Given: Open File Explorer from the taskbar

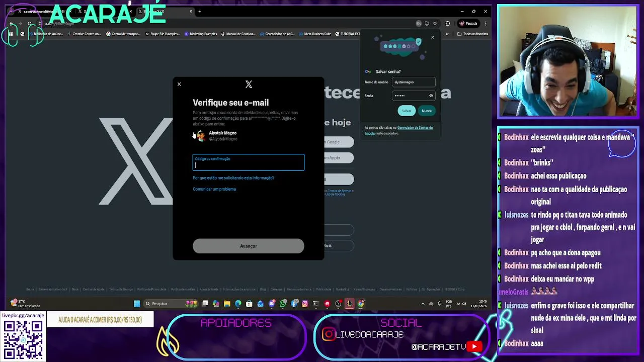Looking at the screenshot, I should (227, 303).
